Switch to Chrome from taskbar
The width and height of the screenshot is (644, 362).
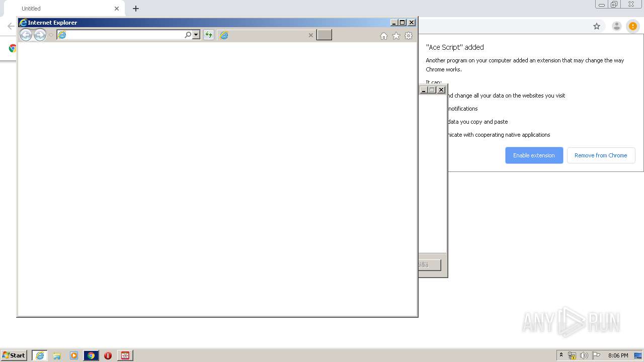(91, 355)
